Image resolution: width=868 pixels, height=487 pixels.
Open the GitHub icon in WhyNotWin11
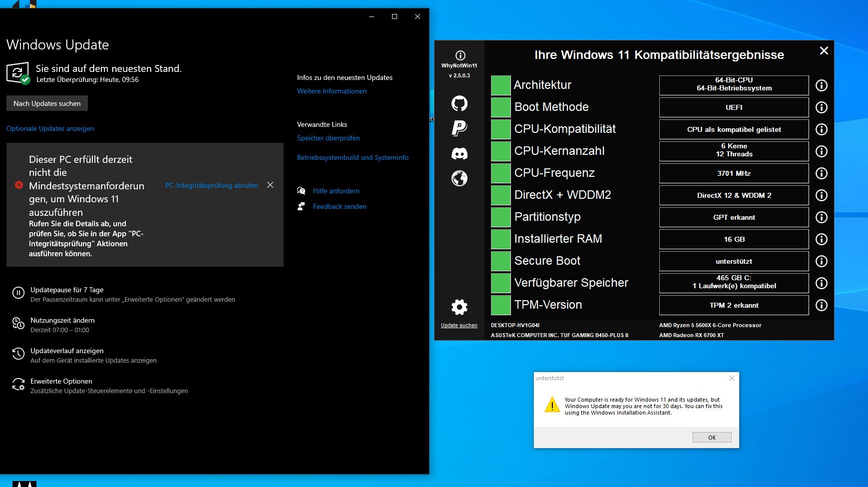pyautogui.click(x=459, y=103)
